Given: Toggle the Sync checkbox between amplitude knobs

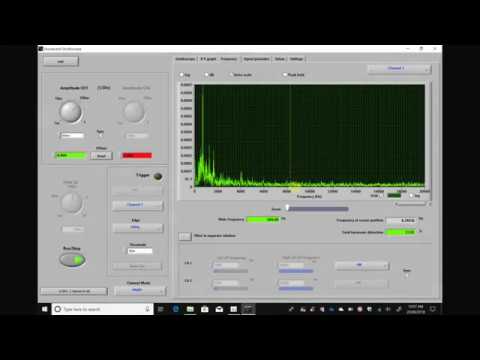Looking at the screenshot, I should click(100, 136).
